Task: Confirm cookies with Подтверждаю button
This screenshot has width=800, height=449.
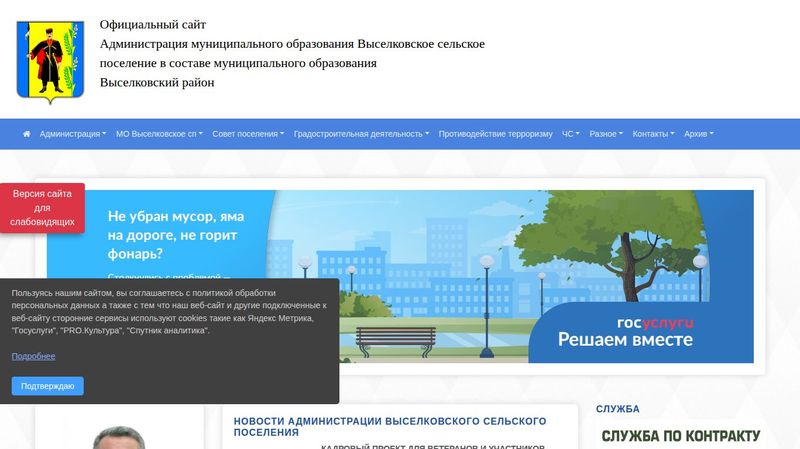Action: pyautogui.click(x=47, y=386)
